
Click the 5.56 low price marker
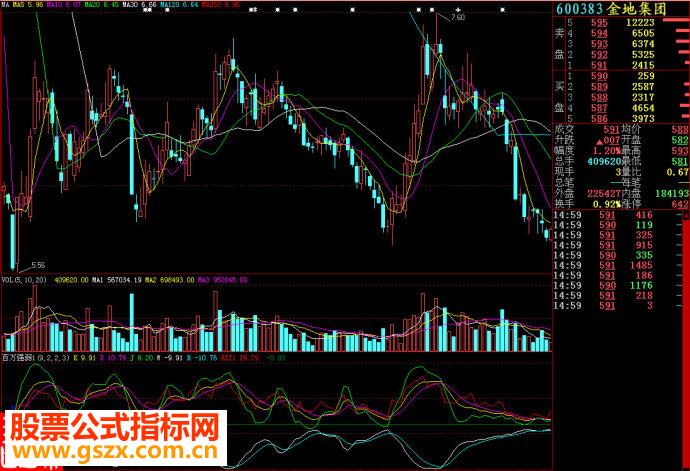pyautogui.click(x=38, y=265)
